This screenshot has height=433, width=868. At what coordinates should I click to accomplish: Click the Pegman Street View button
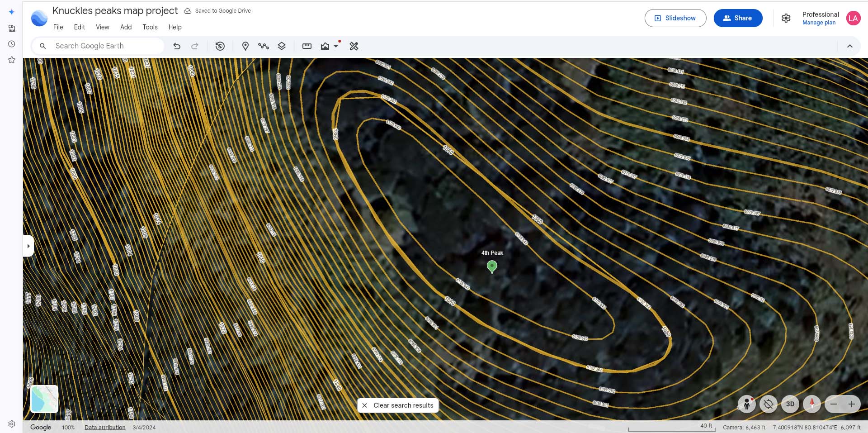[747, 404]
